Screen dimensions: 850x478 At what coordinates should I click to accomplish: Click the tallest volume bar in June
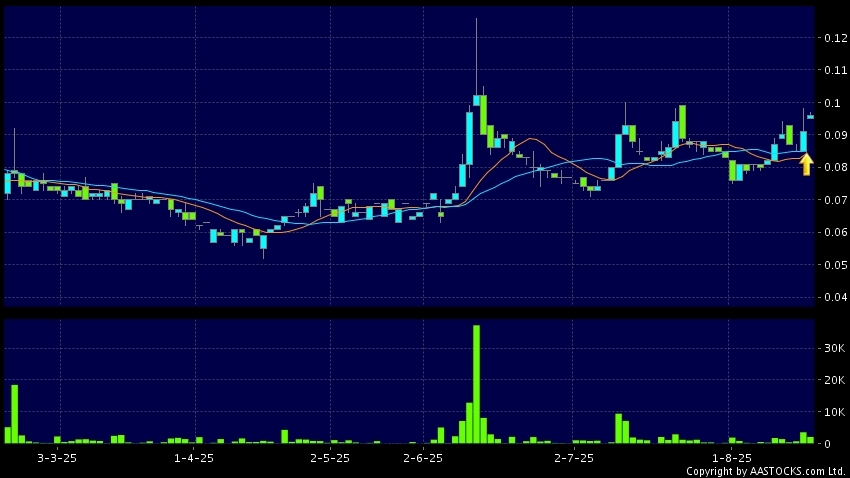(x=476, y=384)
